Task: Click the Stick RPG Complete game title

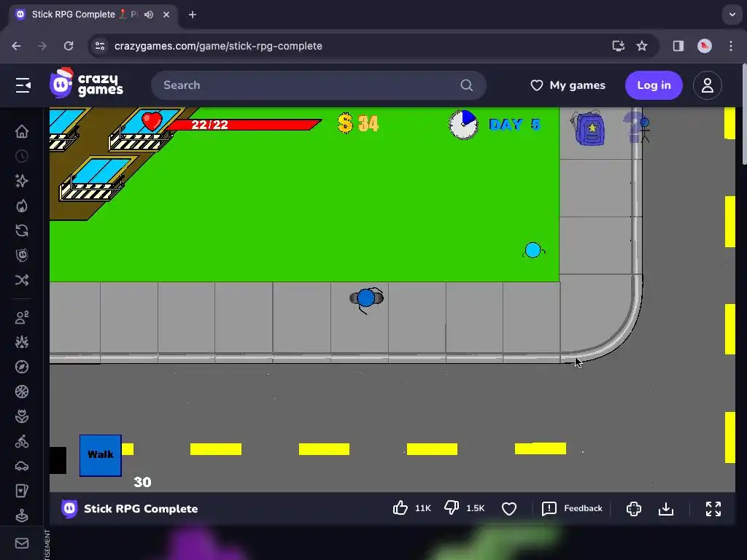Action: coord(141,508)
